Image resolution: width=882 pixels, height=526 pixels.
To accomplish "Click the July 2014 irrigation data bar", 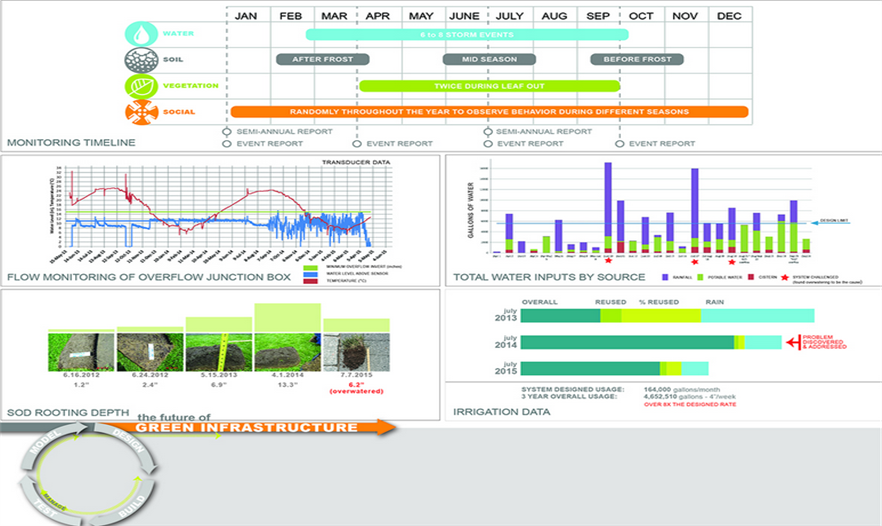I will click(651, 342).
